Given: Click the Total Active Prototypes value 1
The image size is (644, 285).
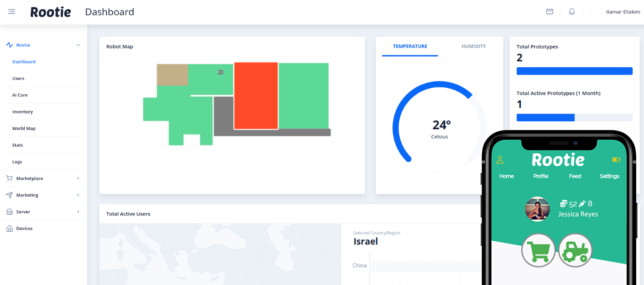Looking at the screenshot, I should [x=519, y=104].
